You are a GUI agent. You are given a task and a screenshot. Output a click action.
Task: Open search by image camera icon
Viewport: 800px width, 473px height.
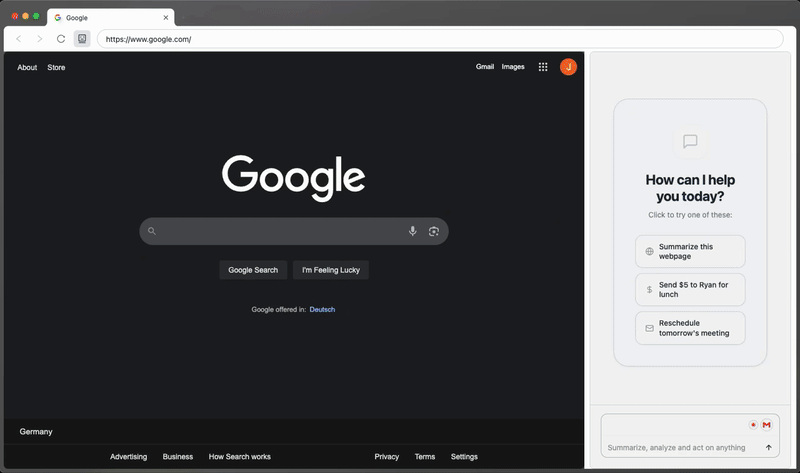point(434,231)
